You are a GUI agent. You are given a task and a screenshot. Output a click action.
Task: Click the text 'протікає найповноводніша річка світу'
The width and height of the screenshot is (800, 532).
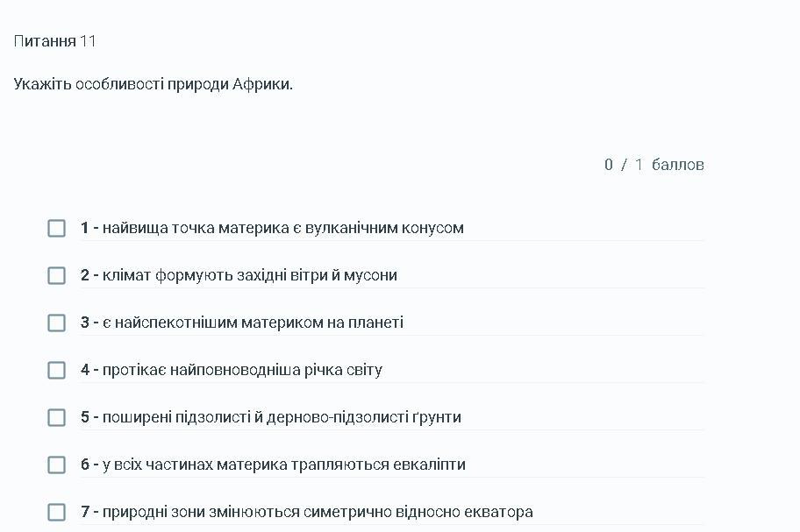coord(242,370)
